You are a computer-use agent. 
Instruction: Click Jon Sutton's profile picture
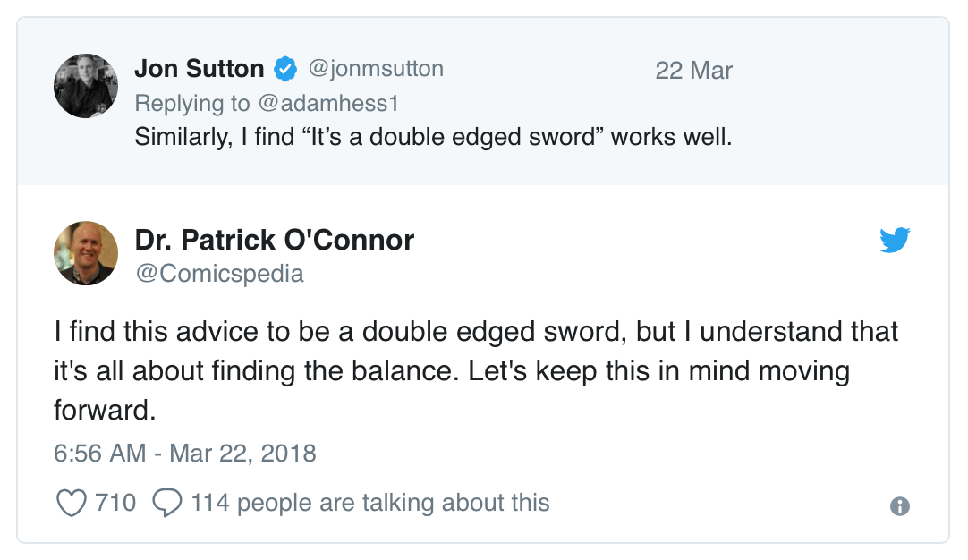coord(86,86)
